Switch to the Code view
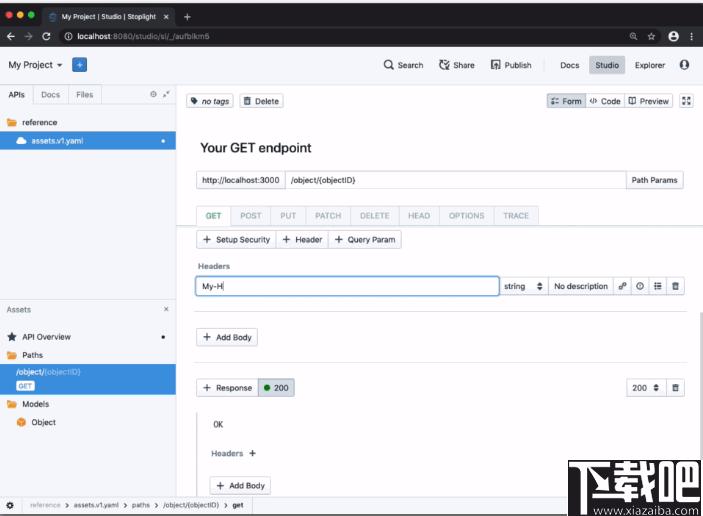The height and width of the screenshot is (516, 703). (605, 101)
